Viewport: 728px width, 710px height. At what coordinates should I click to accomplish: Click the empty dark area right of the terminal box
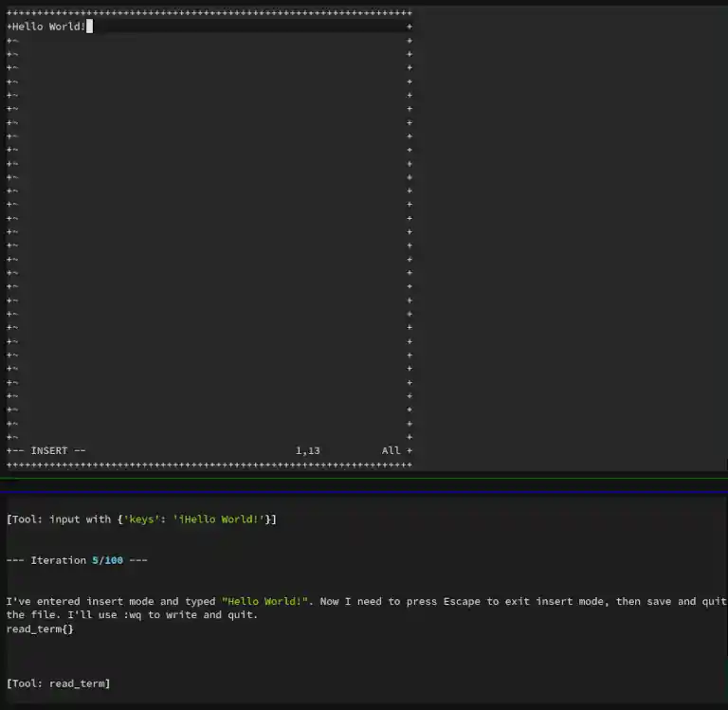click(569, 237)
